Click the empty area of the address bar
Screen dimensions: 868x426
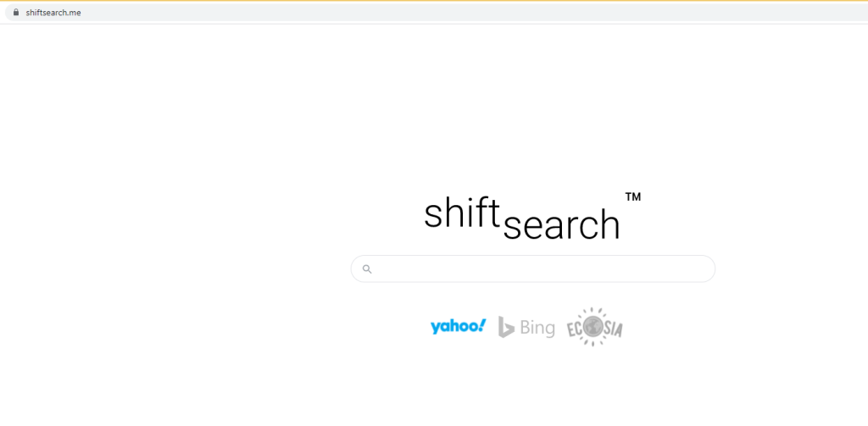click(424, 13)
